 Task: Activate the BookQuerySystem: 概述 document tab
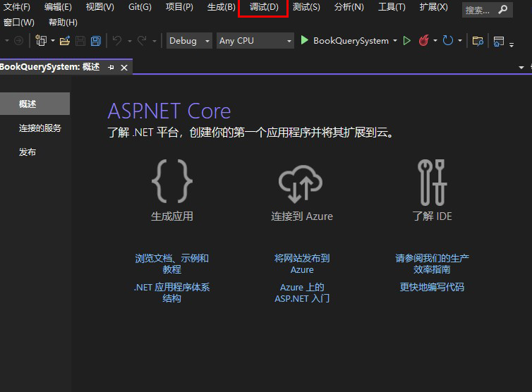(x=50, y=67)
